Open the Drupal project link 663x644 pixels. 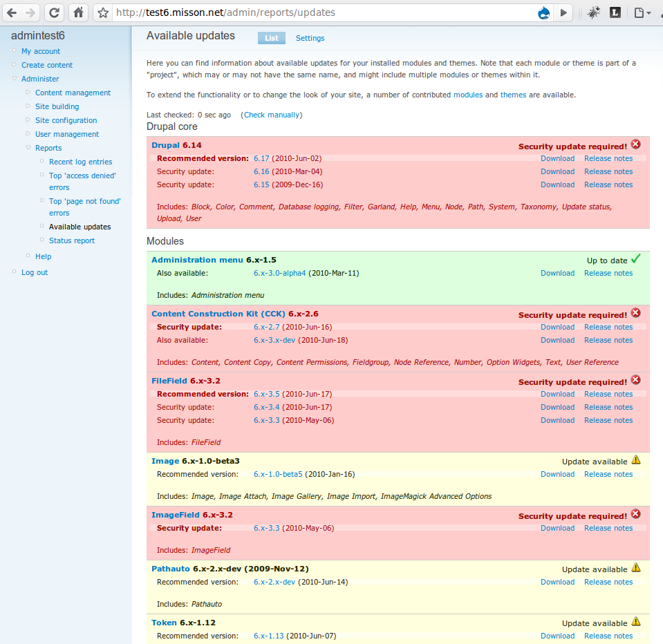pyautogui.click(x=166, y=145)
